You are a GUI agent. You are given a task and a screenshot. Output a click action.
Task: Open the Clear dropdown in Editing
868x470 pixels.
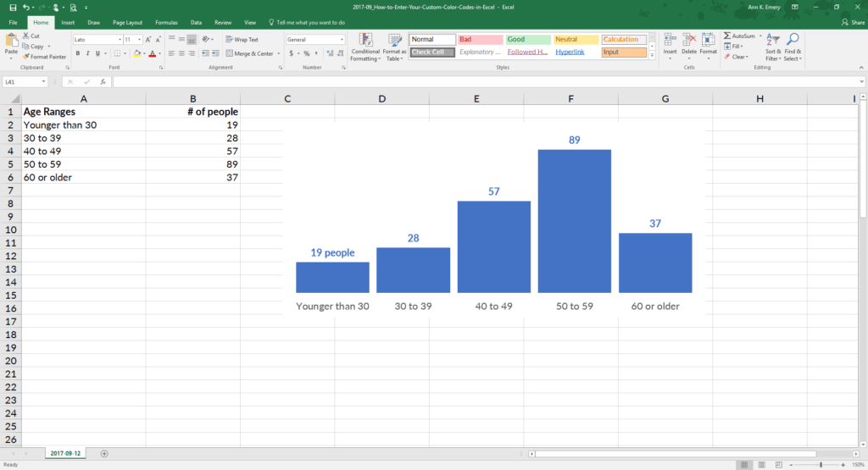(737, 57)
